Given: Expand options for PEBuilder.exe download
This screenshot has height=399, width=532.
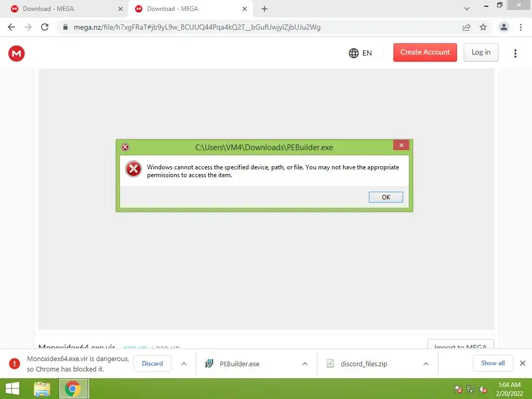Looking at the screenshot, I should (305, 364).
